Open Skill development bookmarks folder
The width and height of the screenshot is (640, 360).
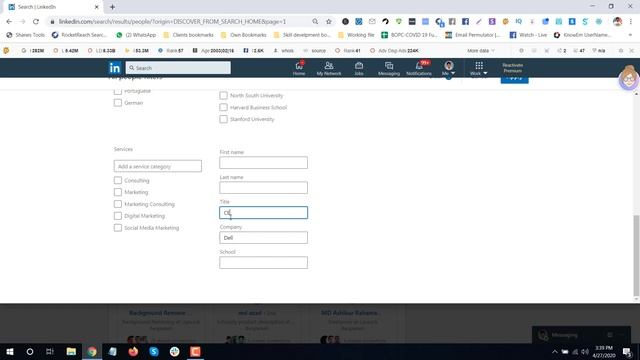point(302,35)
